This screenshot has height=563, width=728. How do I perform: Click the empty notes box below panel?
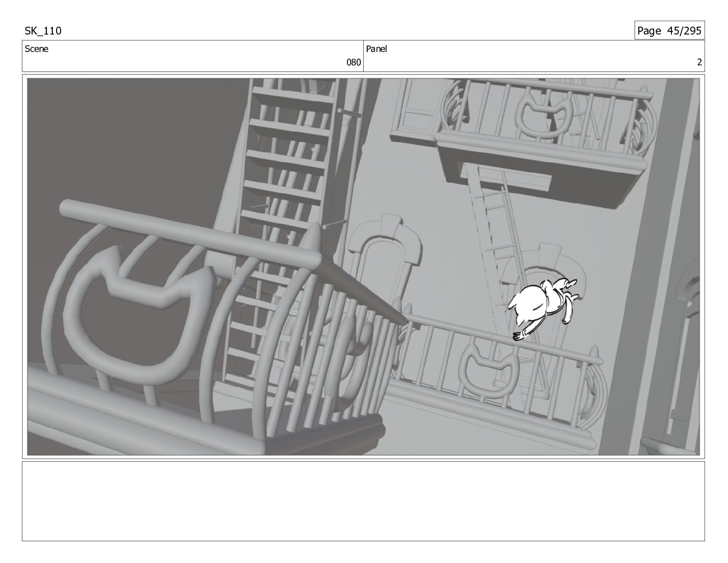click(x=363, y=501)
